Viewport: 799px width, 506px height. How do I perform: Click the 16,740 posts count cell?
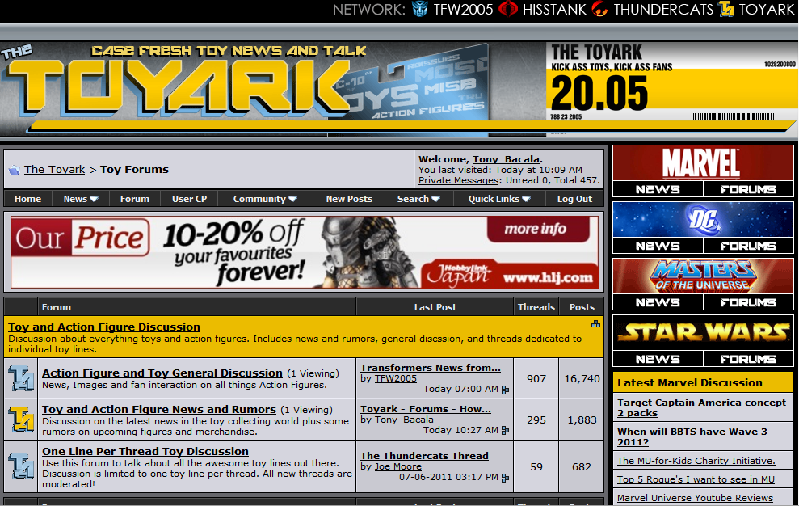[581, 379]
